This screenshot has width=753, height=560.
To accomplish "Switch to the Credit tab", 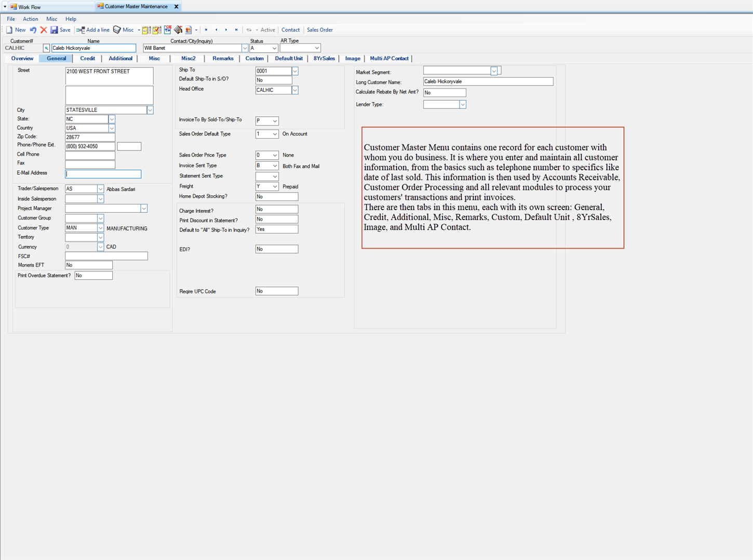I will 87,59.
